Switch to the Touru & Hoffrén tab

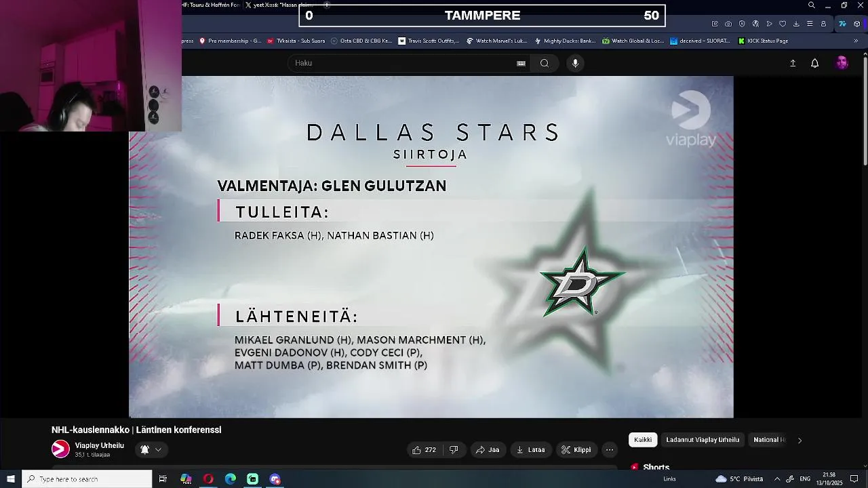tap(212, 5)
